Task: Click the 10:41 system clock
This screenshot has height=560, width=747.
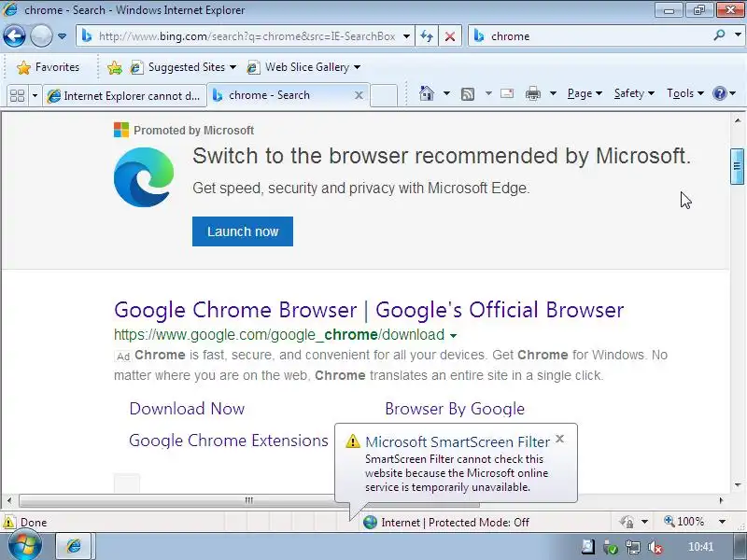Action: (701, 547)
